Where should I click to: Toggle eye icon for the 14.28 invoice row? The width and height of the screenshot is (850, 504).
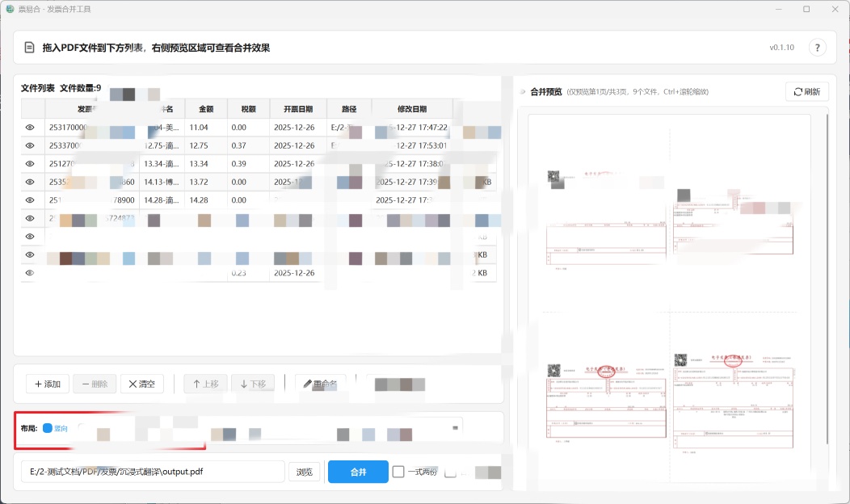(x=30, y=200)
